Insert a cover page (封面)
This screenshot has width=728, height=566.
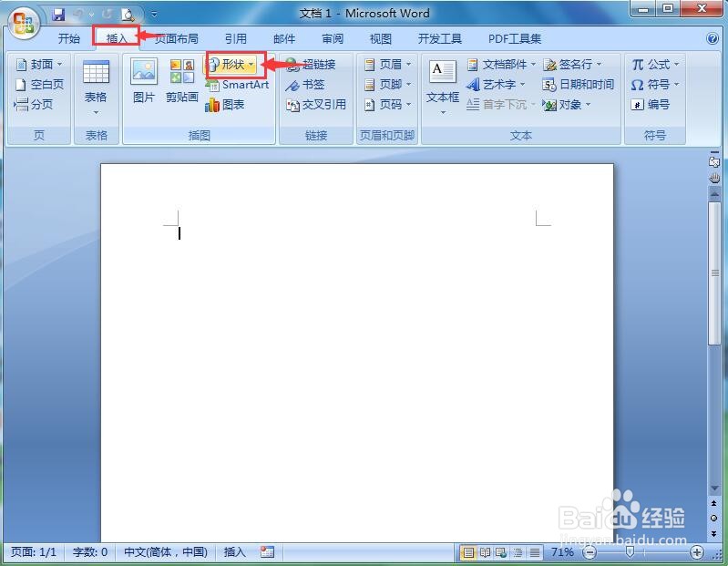click(39, 64)
